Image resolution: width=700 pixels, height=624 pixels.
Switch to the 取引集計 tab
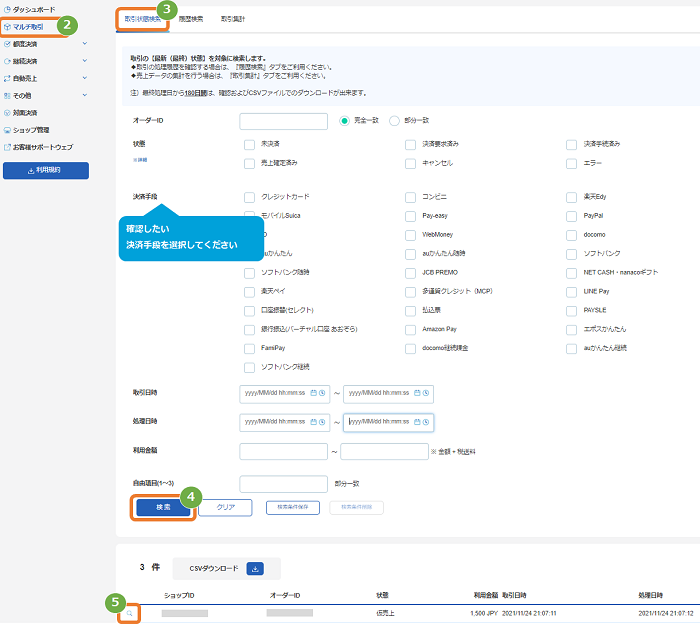pyautogui.click(x=233, y=19)
